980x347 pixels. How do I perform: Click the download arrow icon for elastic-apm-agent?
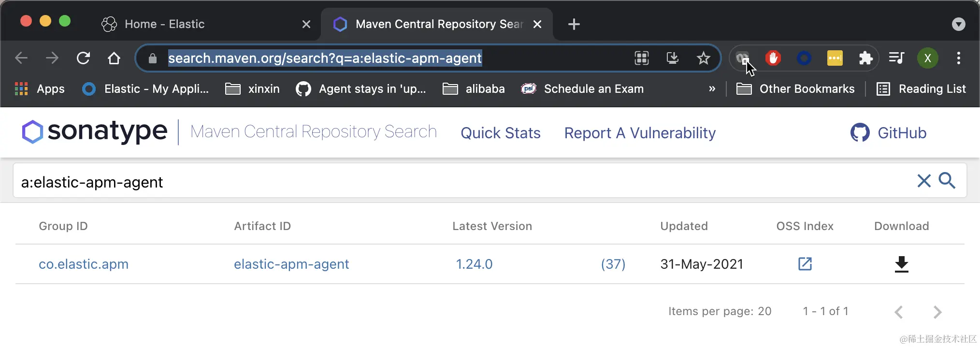click(901, 264)
